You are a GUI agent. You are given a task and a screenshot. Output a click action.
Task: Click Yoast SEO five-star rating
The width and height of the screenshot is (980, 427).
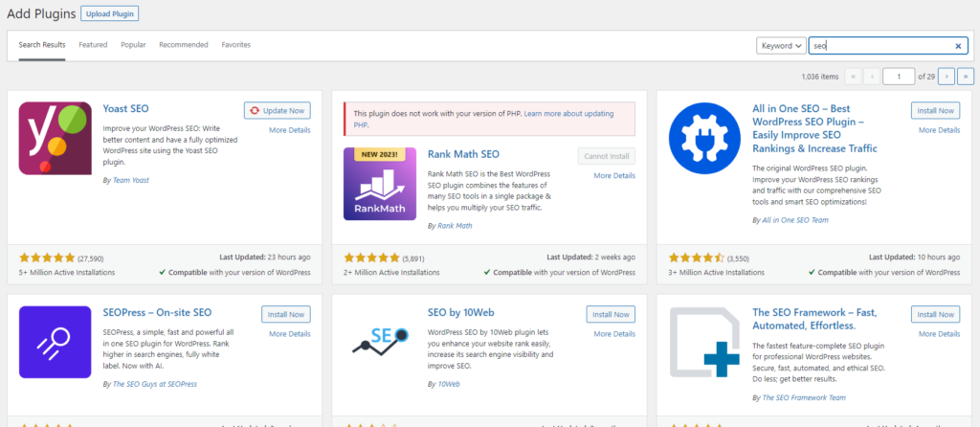click(x=47, y=258)
